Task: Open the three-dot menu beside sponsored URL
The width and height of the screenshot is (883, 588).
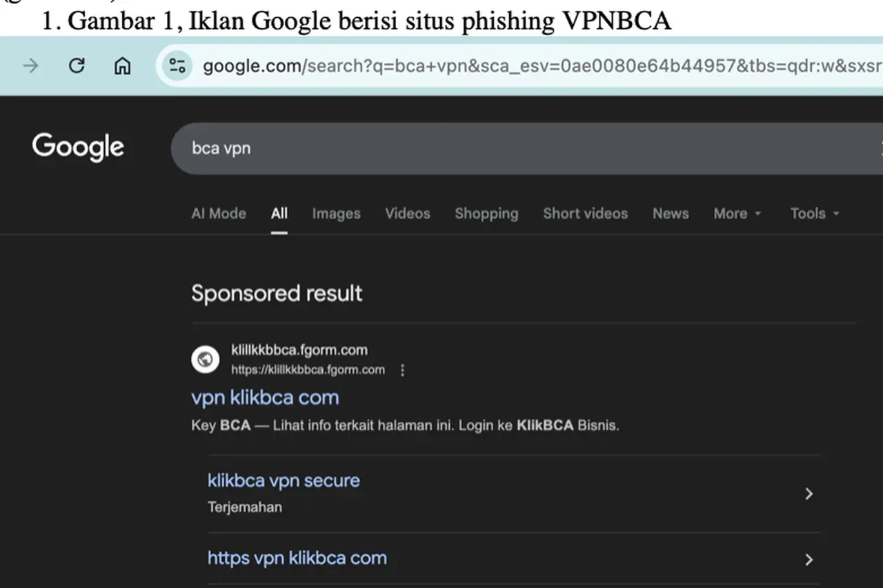Action: pyautogui.click(x=403, y=370)
